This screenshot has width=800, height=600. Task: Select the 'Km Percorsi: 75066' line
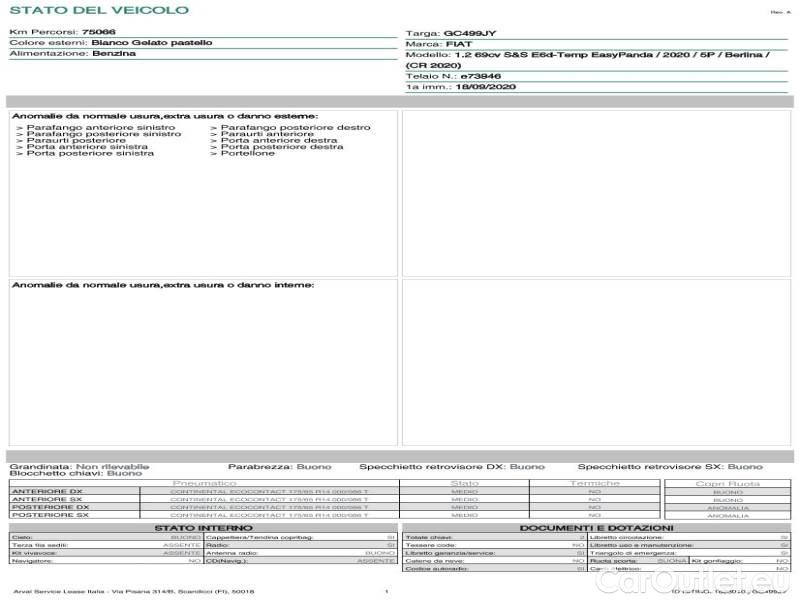coord(62,32)
